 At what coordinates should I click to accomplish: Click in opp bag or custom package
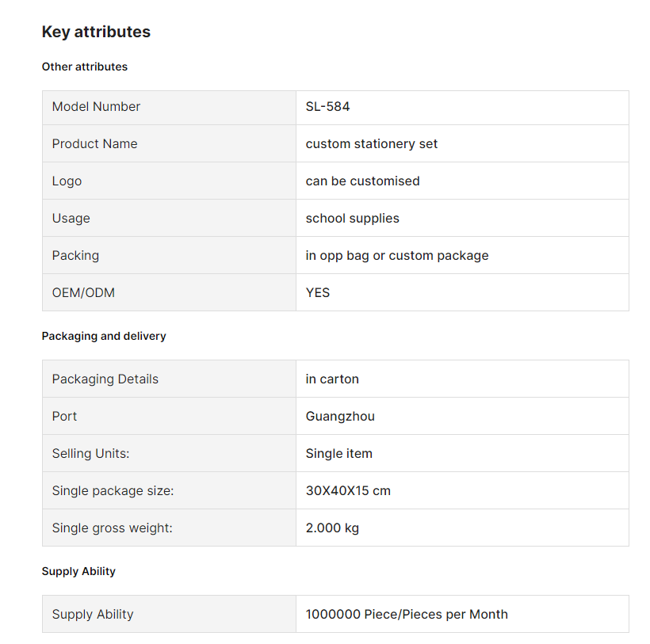[397, 256]
